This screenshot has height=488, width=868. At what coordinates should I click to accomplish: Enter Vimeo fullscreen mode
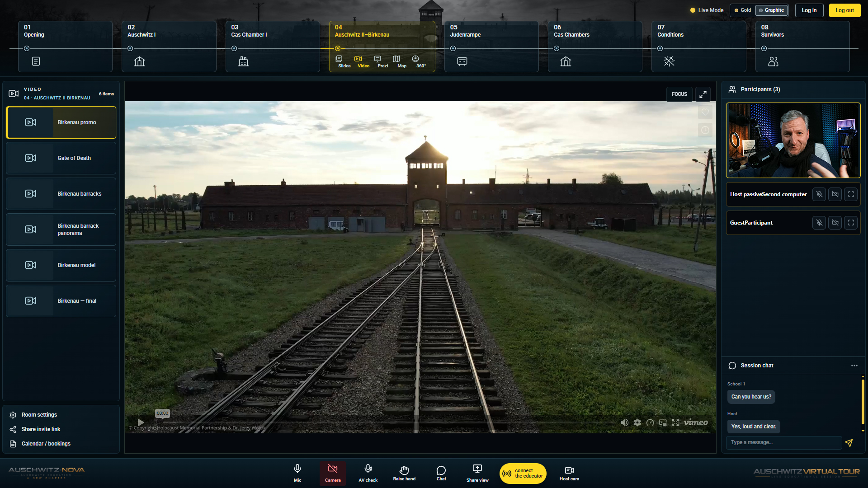(x=675, y=422)
